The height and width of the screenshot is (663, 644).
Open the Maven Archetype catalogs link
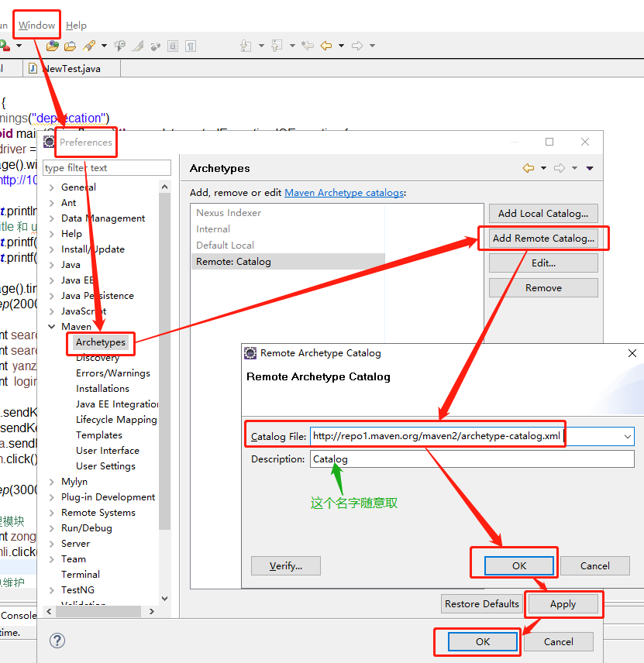point(344,193)
